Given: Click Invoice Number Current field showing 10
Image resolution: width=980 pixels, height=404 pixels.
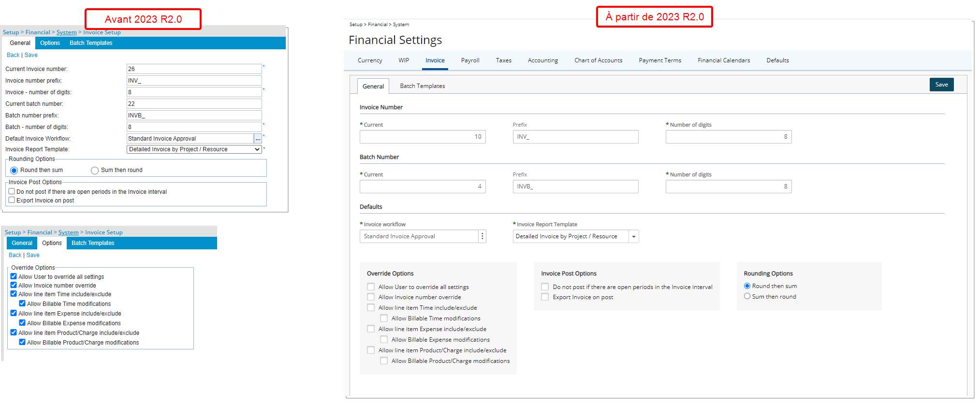Looking at the screenshot, I should (x=423, y=137).
